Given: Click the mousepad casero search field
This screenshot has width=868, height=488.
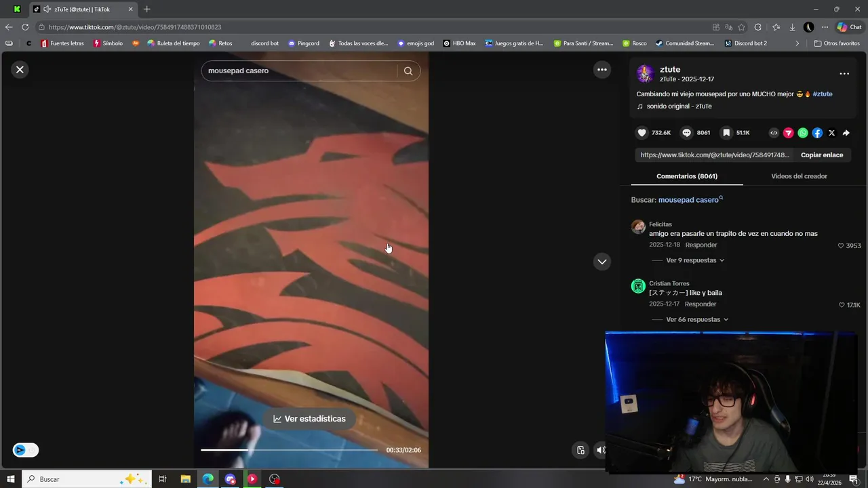Looking at the screenshot, I should pos(298,70).
